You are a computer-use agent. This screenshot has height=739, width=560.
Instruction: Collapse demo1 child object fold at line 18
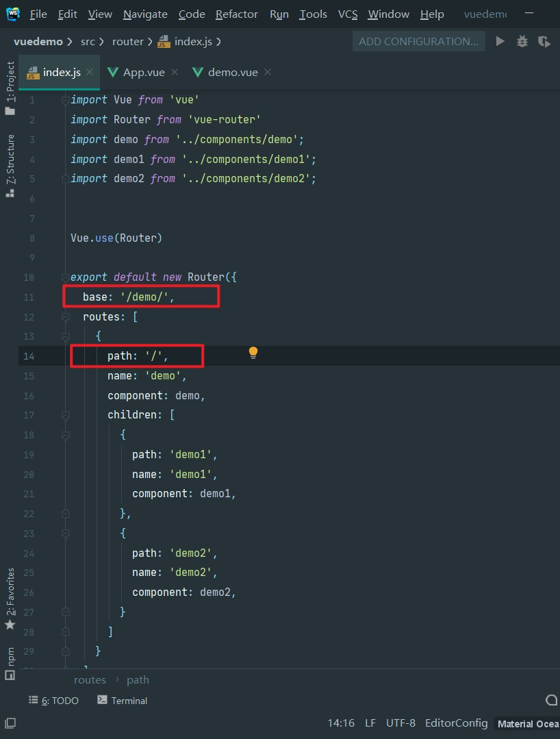[x=66, y=435]
